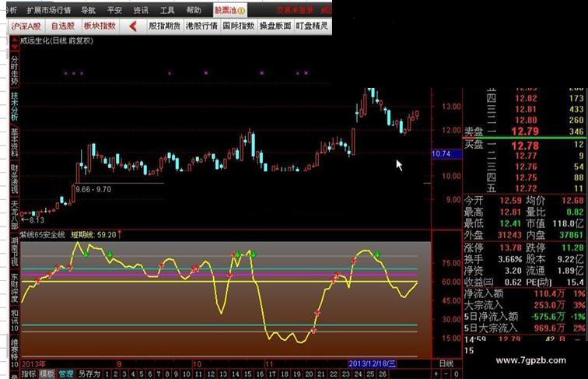Screen dimensions: 588x379
Task: Select the 财务透视 side tab
Action: click(14, 179)
